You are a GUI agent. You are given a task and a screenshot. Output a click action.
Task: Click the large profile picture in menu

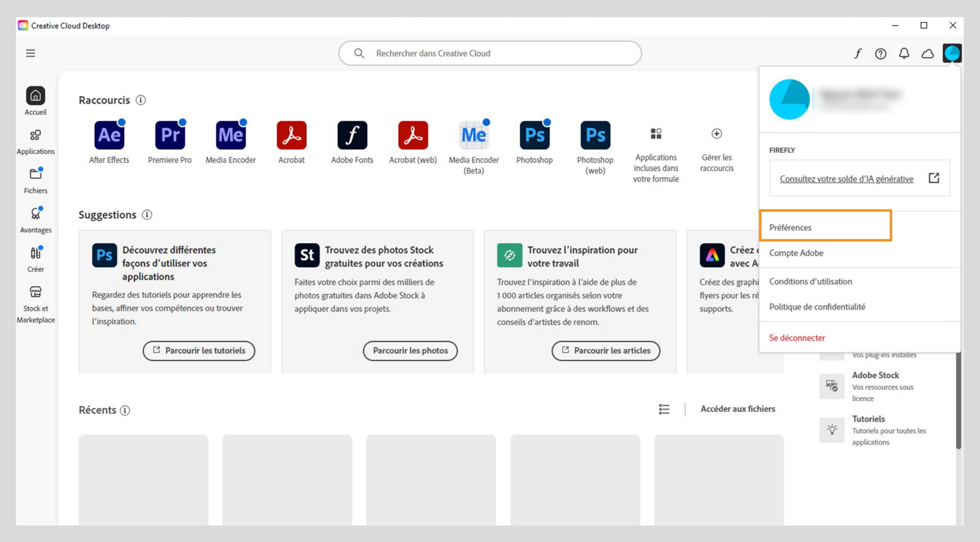coord(789,99)
